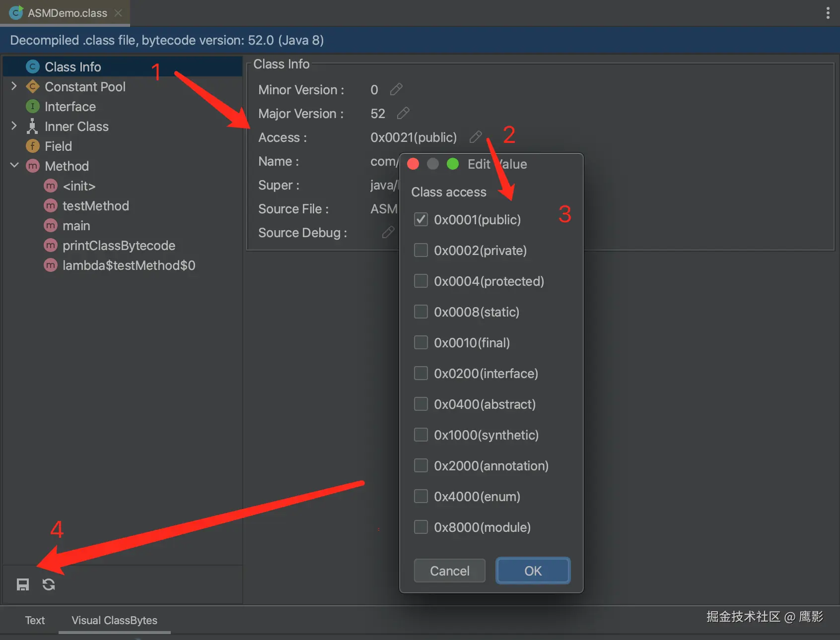Uncheck the 0x0001(public) checkbox
Screen dimensions: 840x640
[x=421, y=219]
